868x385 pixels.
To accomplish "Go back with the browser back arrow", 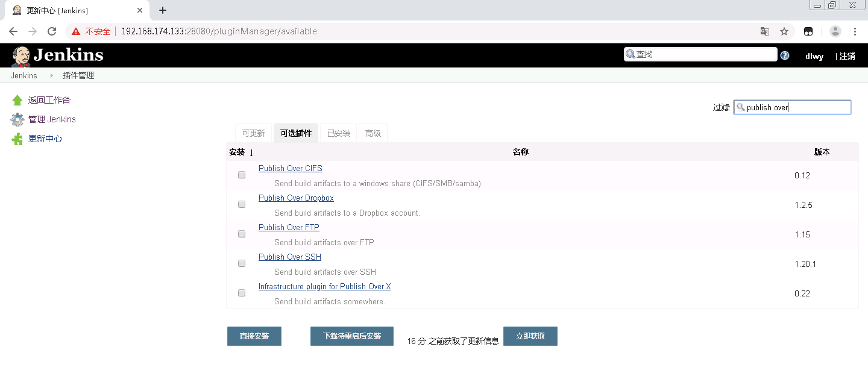I will click(13, 31).
